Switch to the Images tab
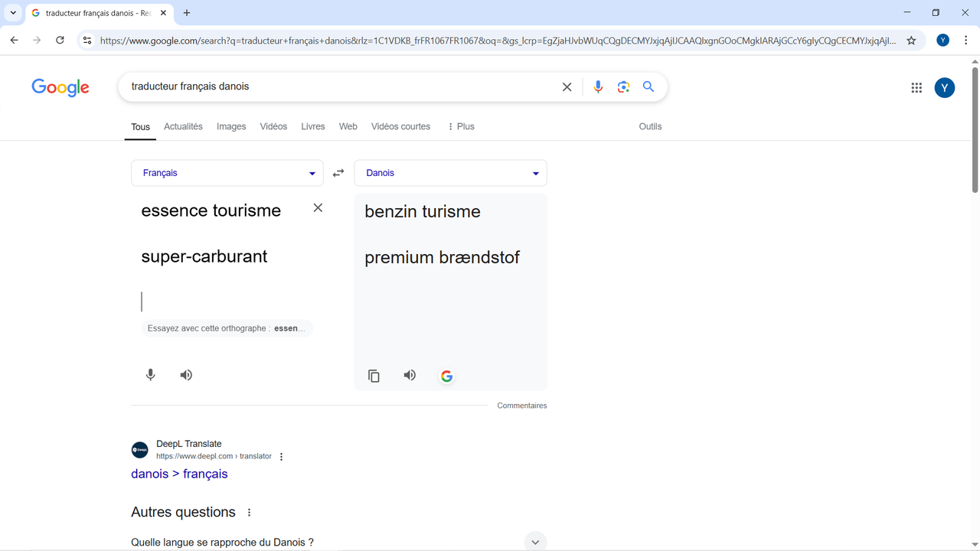980x551 pixels. [231, 126]
